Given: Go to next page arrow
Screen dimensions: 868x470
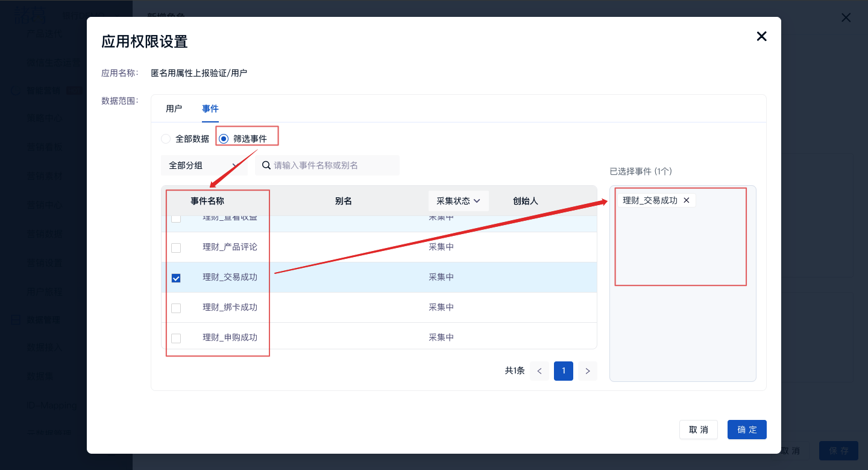Looking at the screenshot, I should pyautogui.click(x=587, y=371).
